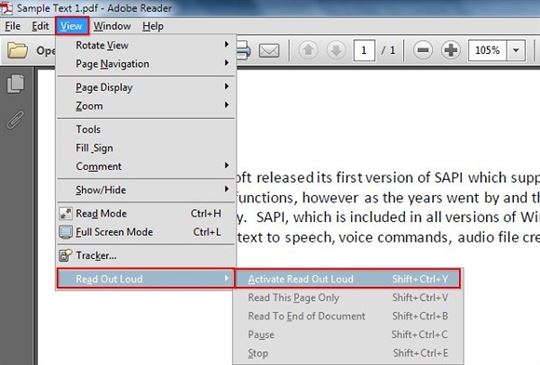540x365 pixels.
Task: Expand the Page Display submenu
Action: (146, 87)
